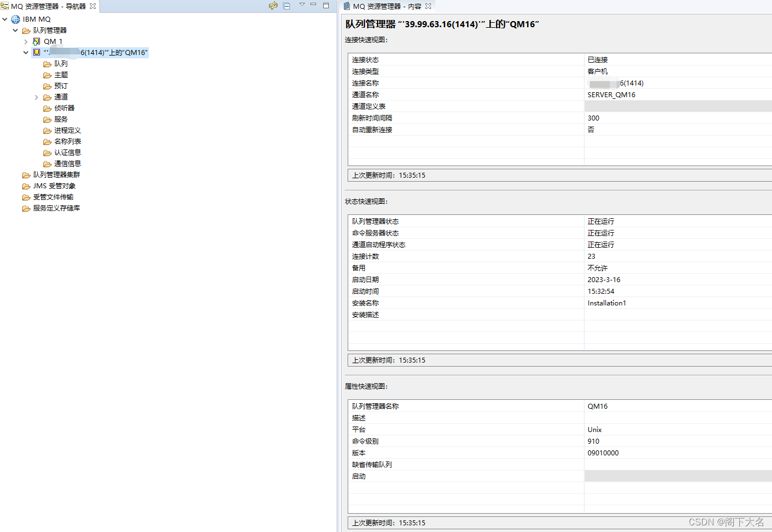
Task: Click the content tab book icon
Action: click(x=347, y=6)
